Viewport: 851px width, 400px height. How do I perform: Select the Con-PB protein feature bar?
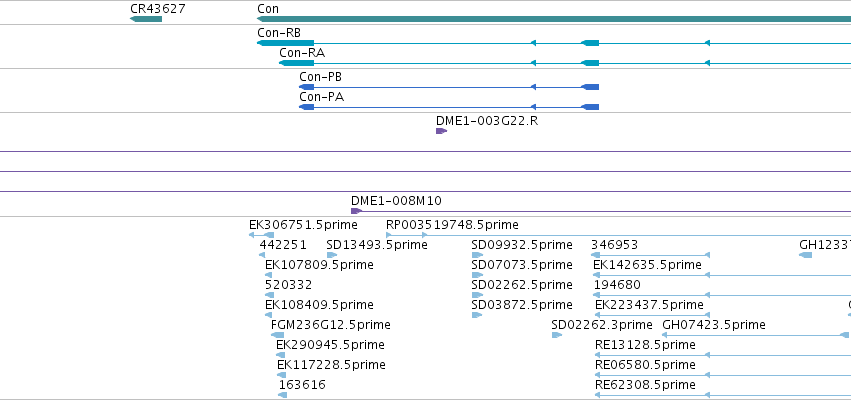449,87
